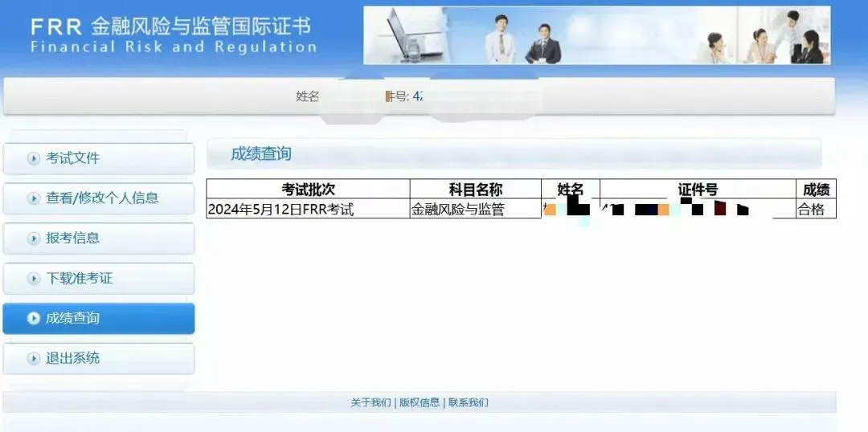The width and height of the screenshot is (868, 432).
Task: Open the 版权信息 footer link
Action: pyautogui.click(x=419, y=402)
